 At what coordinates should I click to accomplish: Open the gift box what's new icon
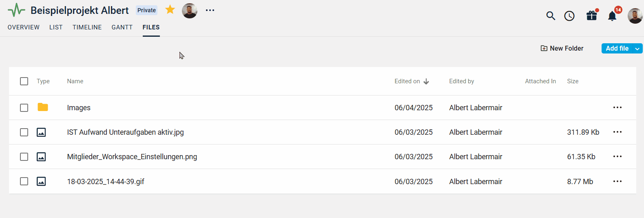592,16
